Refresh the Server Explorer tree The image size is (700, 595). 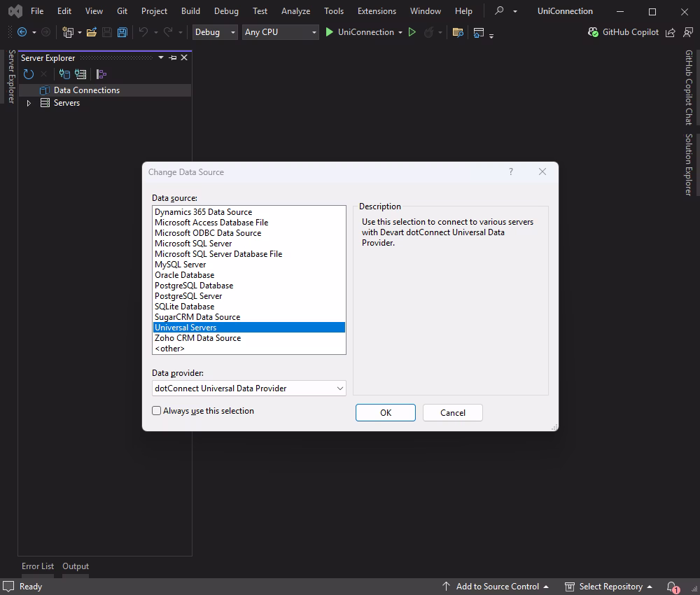29,74
